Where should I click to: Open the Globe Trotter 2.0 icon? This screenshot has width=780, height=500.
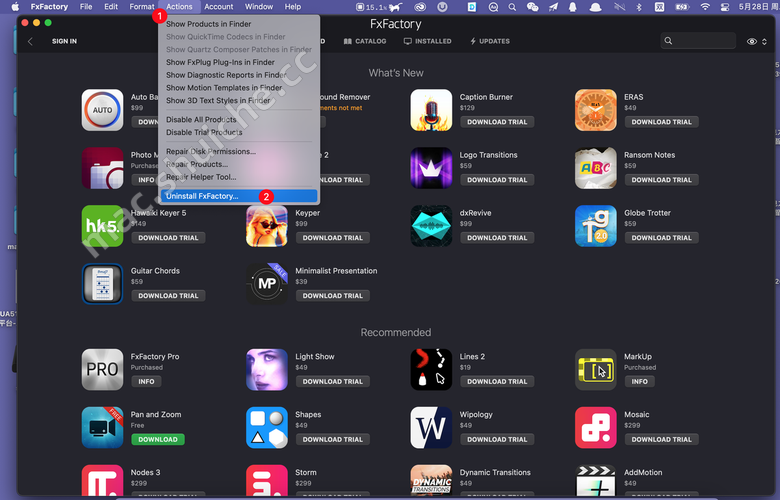point(595,226)
